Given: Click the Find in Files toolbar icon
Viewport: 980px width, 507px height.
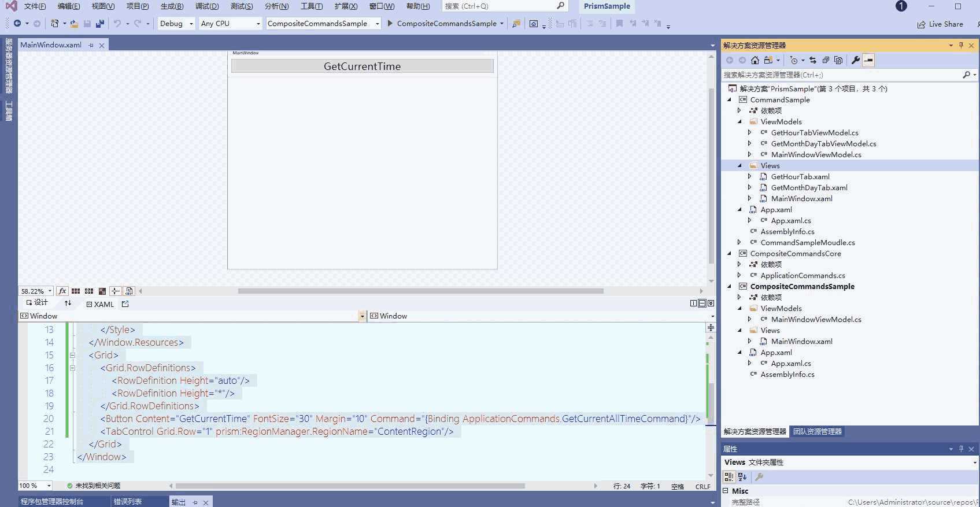Looking at the screenshot, I should [516, 23].
